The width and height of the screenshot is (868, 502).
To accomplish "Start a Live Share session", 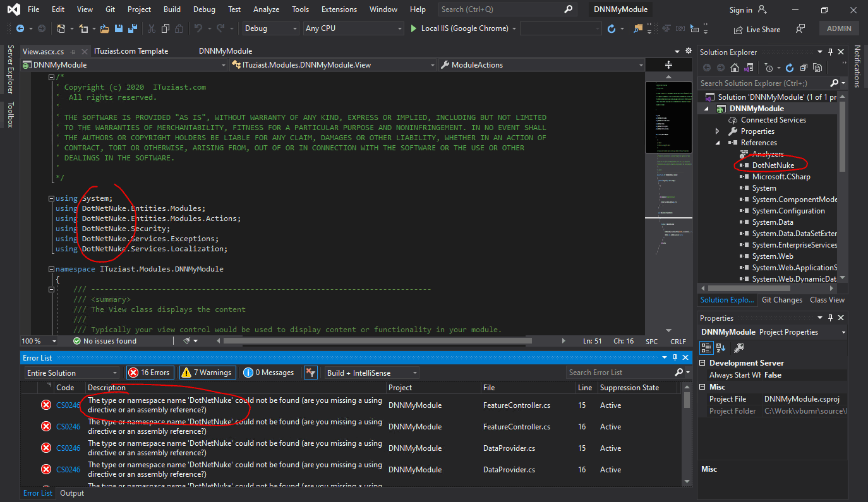I will coord(757,29).
